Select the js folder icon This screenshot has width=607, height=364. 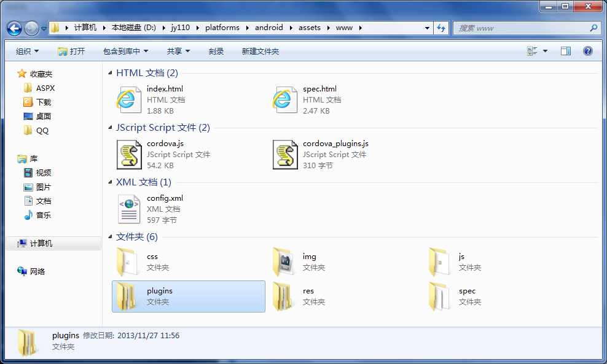(x=439, y=262)
